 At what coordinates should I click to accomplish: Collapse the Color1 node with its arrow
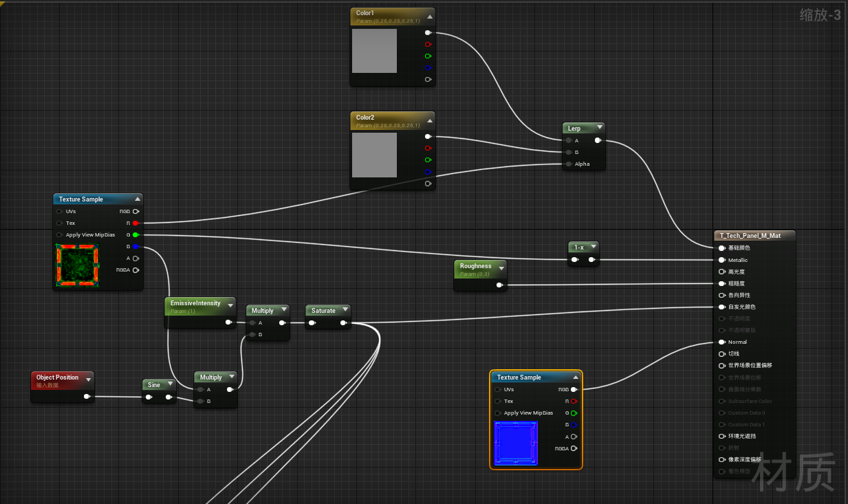pyautogui.click(x=430, y=17)
